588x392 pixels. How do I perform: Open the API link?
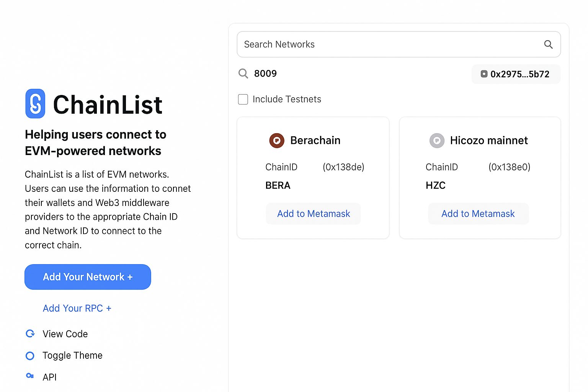point(50,377)
